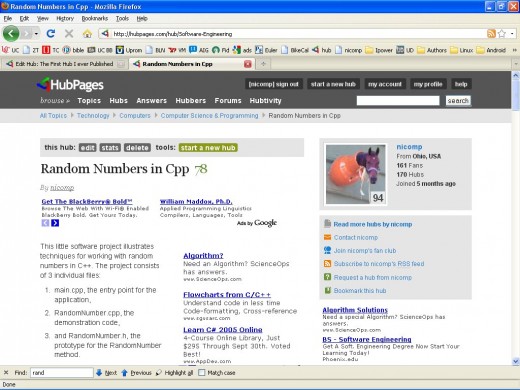Click the RSS feed icon in address bar
Viewport: 520px width, 390px height.
pyautogui.click(x=491, y=33)
